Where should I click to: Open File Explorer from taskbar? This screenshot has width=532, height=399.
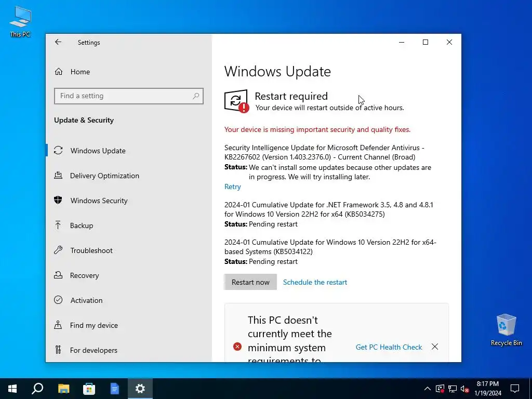tap(63, 389)
